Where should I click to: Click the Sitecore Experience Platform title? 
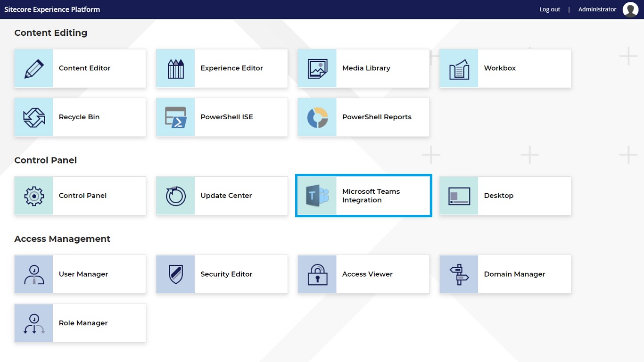click(52, 9)
